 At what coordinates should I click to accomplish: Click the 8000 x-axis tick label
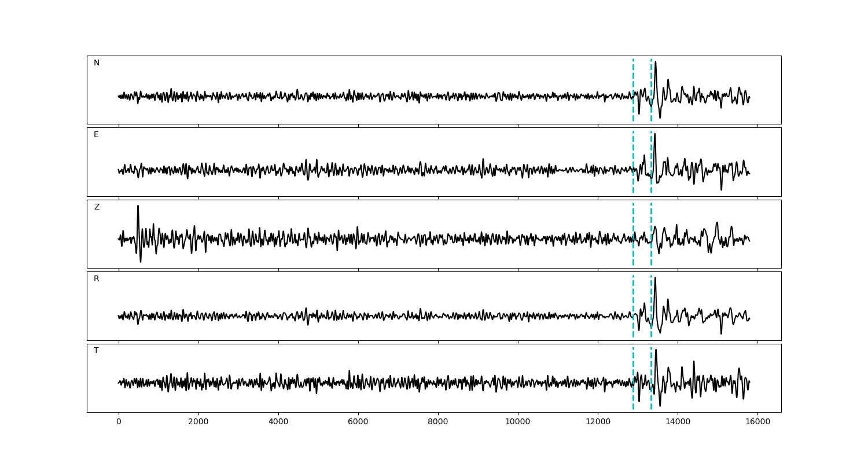(x=438, y=422)
